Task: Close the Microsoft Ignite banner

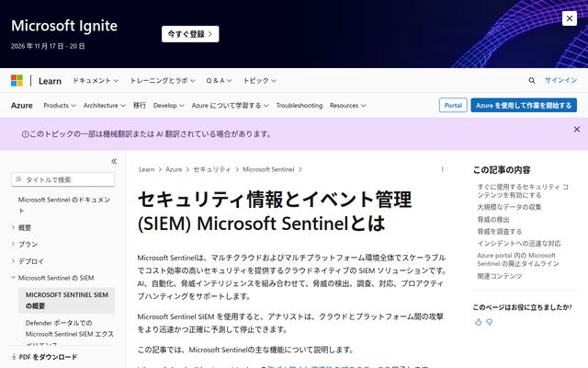Action: (x=569, y=18)
